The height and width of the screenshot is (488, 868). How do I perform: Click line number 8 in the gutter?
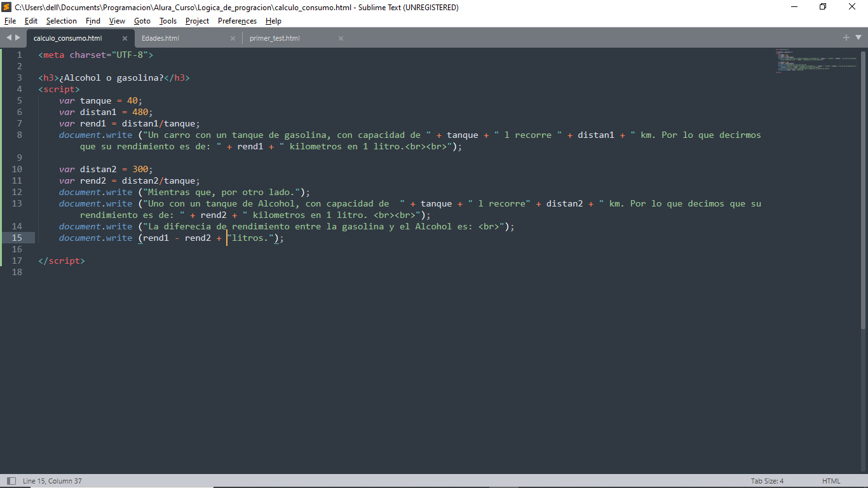click(19, 135)
